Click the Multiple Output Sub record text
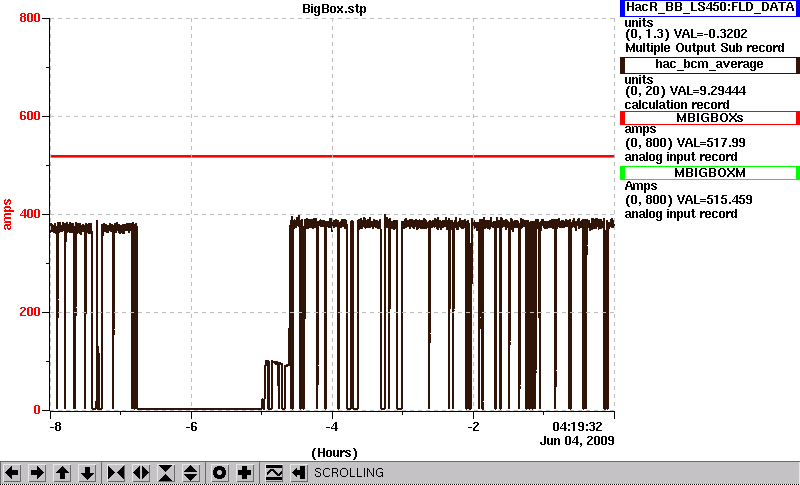The image size is (800, 485). tap(705, 48)
